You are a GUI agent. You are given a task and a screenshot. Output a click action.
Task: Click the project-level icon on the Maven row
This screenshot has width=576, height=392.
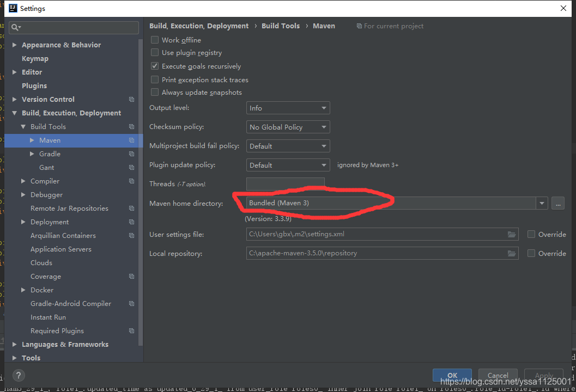pyautogui.click(x=131, y=140)
